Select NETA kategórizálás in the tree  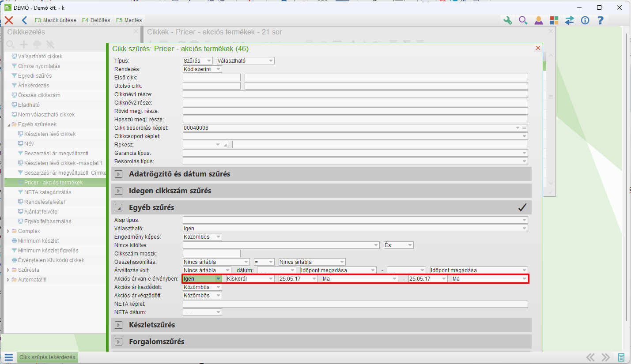tap(47, 192)
